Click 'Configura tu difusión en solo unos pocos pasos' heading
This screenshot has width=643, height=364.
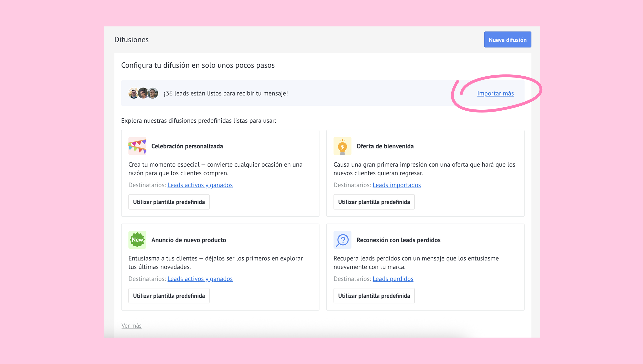point(198,65)
